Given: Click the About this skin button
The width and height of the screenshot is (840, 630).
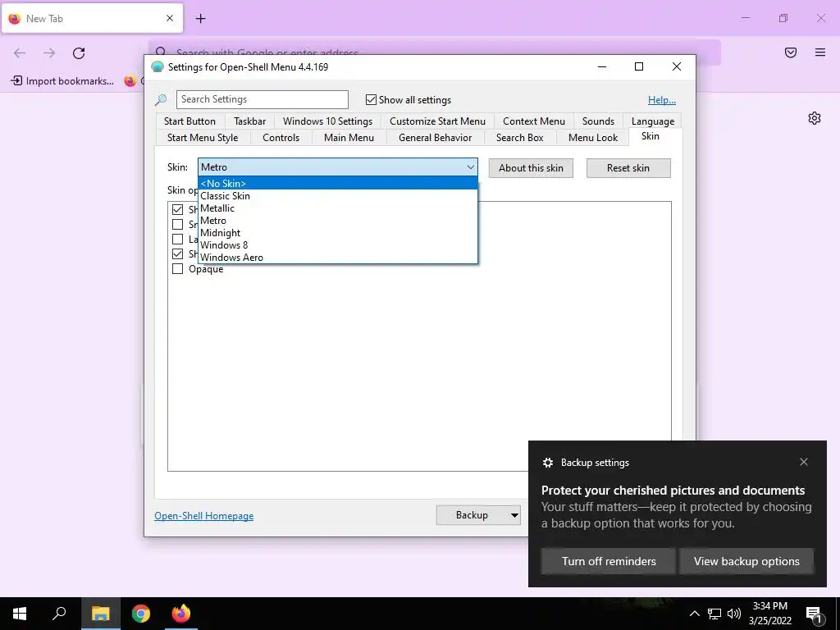Looking at the screenshot, I should (x=531, y=168).
